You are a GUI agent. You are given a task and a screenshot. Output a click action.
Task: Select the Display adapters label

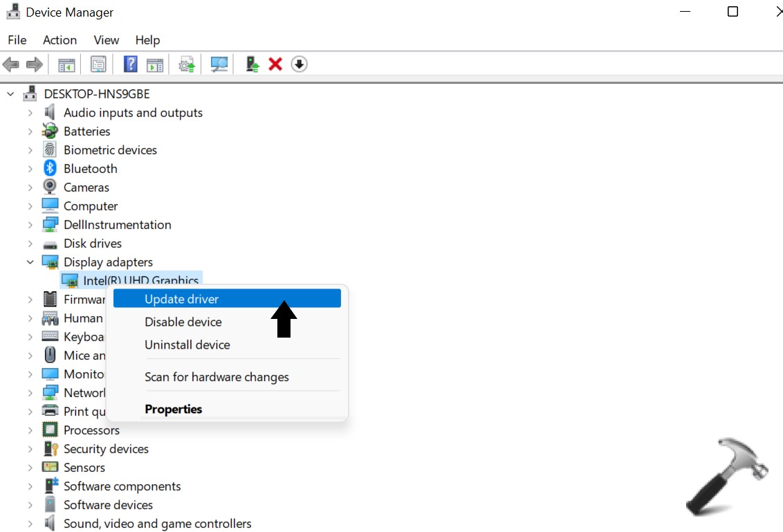click(x=109, y=262)
